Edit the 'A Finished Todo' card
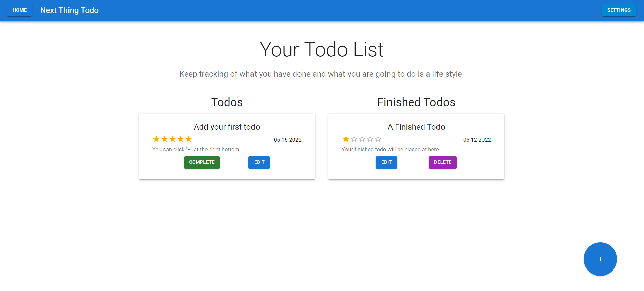The height and width of the screenshot is (291, 644). (386, 162)
